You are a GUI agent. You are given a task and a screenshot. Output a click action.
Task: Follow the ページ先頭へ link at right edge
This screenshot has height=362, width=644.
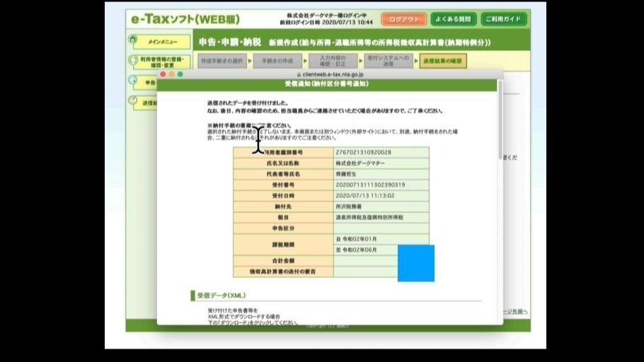tap(515, 311)
